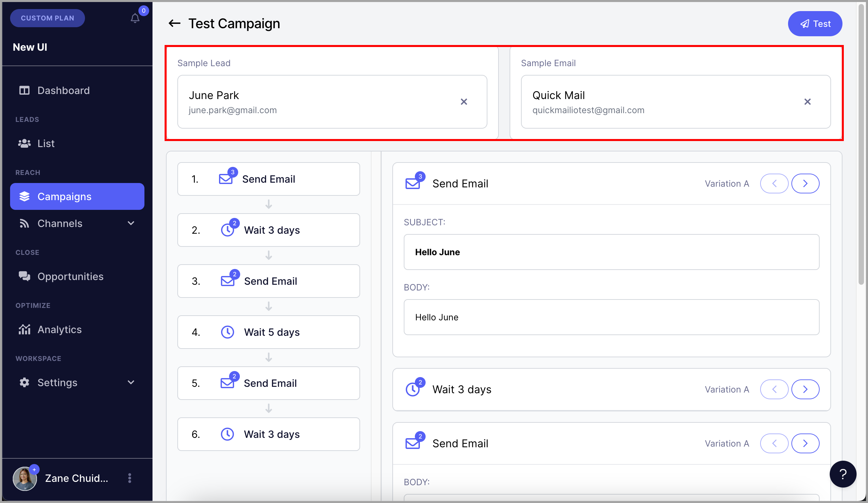Open the Sample Lead selector
Image resolution: width=868 pixels, height=503 pixels.
click(333, 101)
